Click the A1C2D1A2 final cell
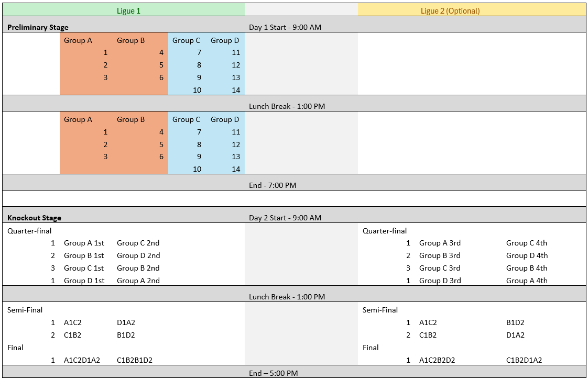 pos(82,360)
